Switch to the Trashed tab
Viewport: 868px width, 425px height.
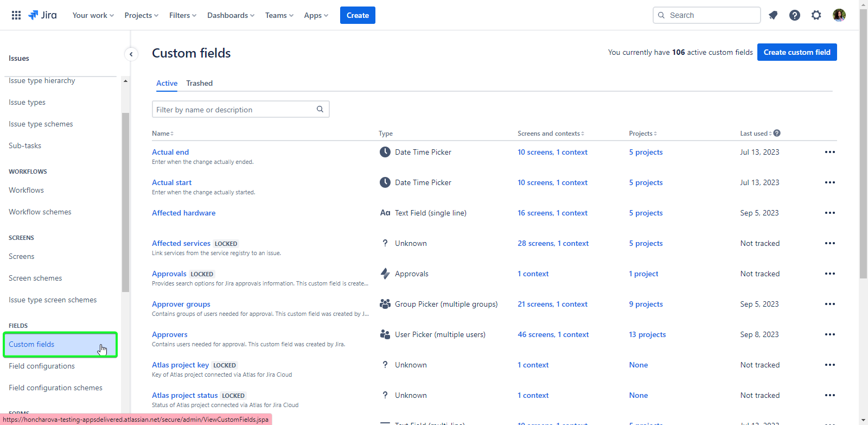click(199, 83)
